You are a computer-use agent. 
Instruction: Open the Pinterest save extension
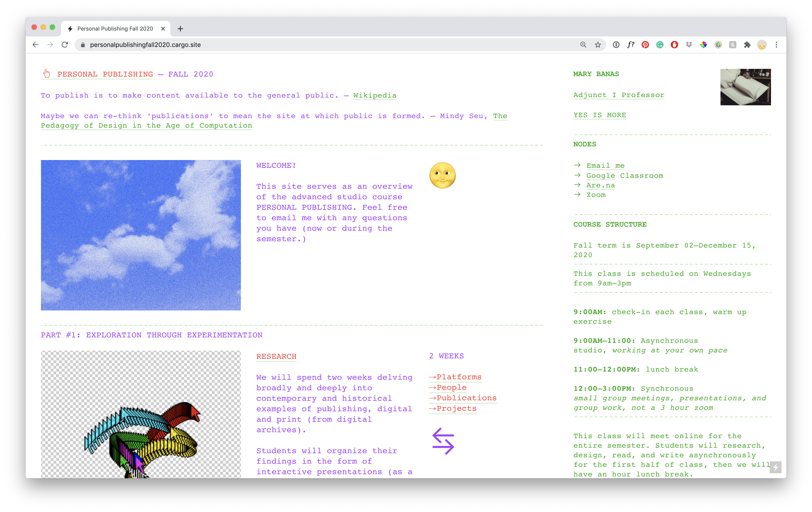[x=645, y=45]
